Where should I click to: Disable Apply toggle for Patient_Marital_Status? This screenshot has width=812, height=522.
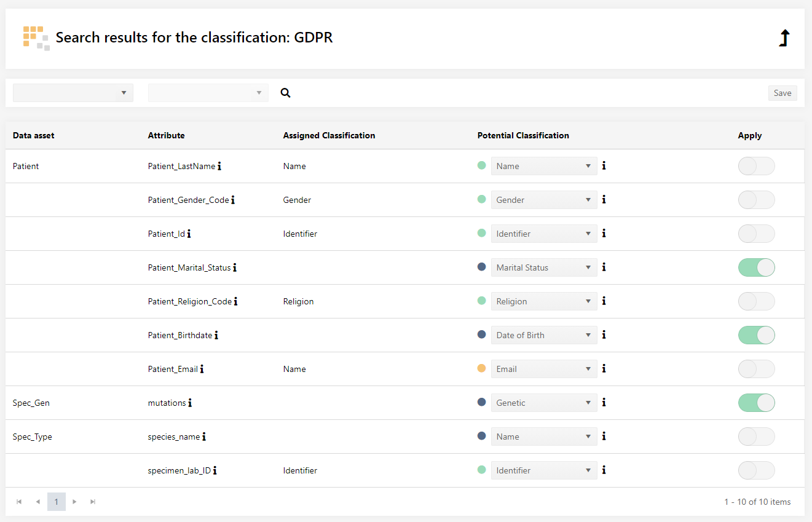coord(756,267)
